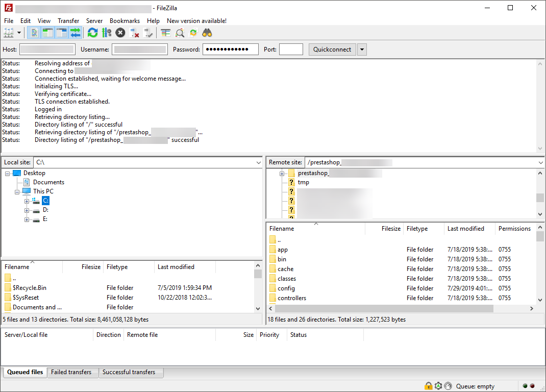The width and height of the screenshot is (546, 392).
Task: Toggle the transfer queue display
Action: pos(75,33)
